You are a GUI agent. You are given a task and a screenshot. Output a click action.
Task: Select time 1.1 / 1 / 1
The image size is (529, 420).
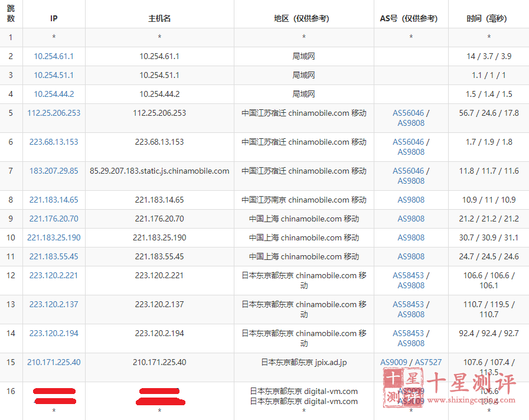coord(488,75)
